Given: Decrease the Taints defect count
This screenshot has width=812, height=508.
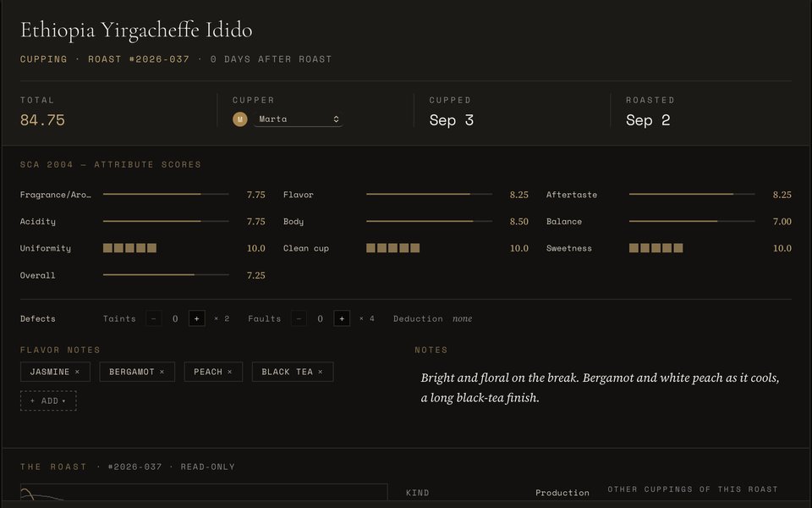Looking at the screenshot, I should pos(154,318).
